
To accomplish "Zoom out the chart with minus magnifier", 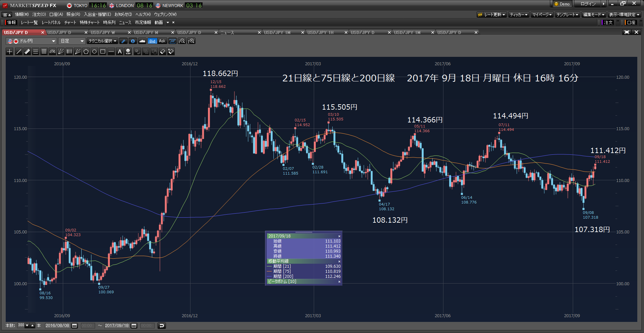I will [182, 41].
